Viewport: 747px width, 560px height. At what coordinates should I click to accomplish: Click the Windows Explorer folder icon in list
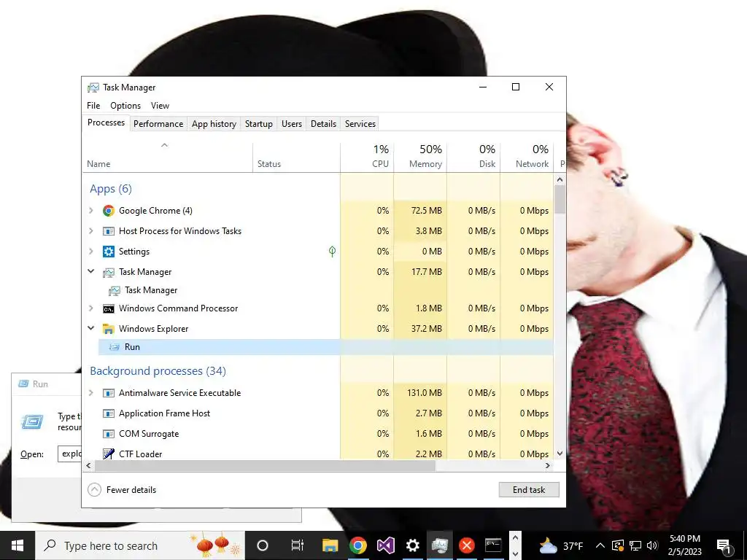click(109, 329)
